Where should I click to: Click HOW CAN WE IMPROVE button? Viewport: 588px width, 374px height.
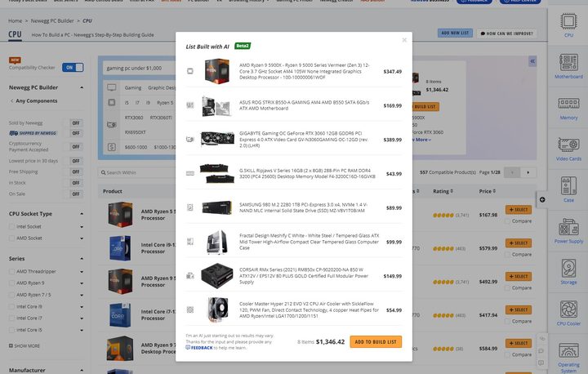coord(506,33)
